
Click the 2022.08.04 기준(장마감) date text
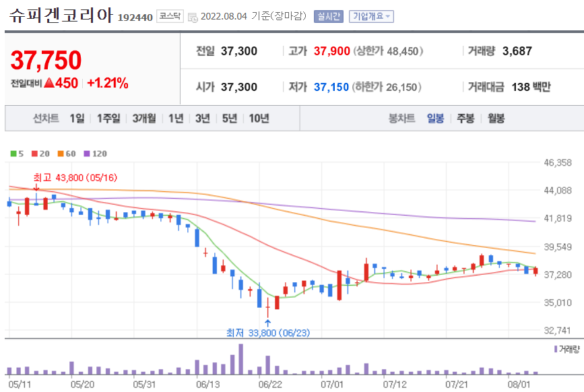[x=253, y=16]
